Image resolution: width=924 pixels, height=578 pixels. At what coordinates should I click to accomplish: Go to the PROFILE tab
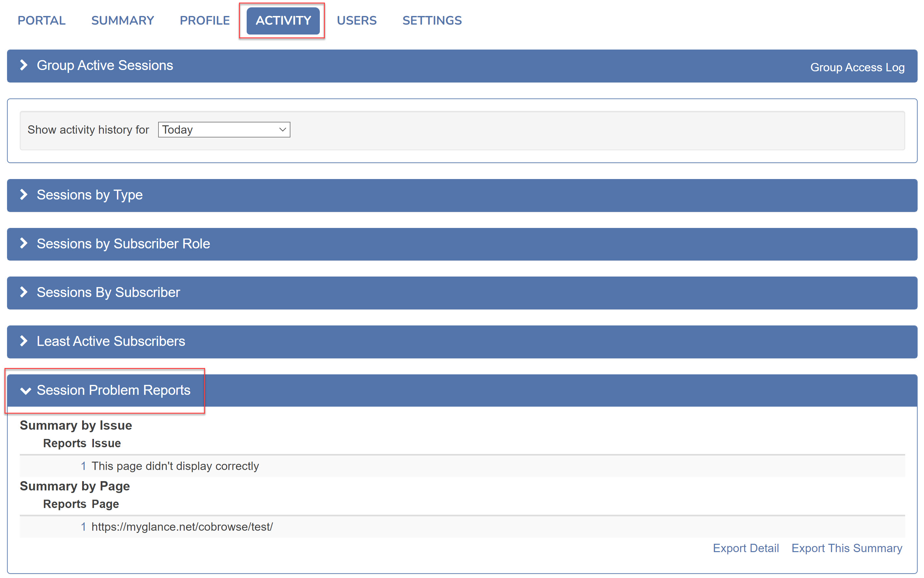tap(204, 20)
